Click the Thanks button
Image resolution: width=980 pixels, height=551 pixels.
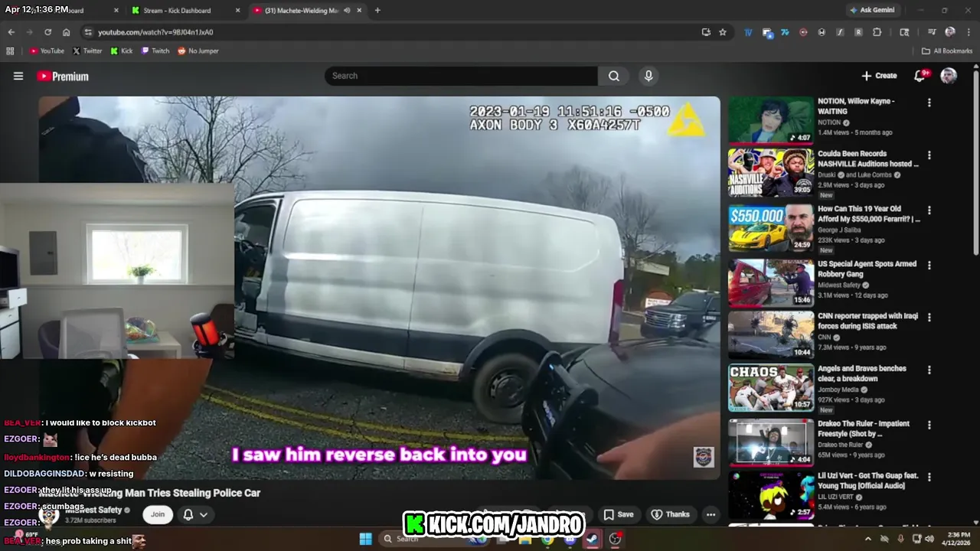click(671, 514)
